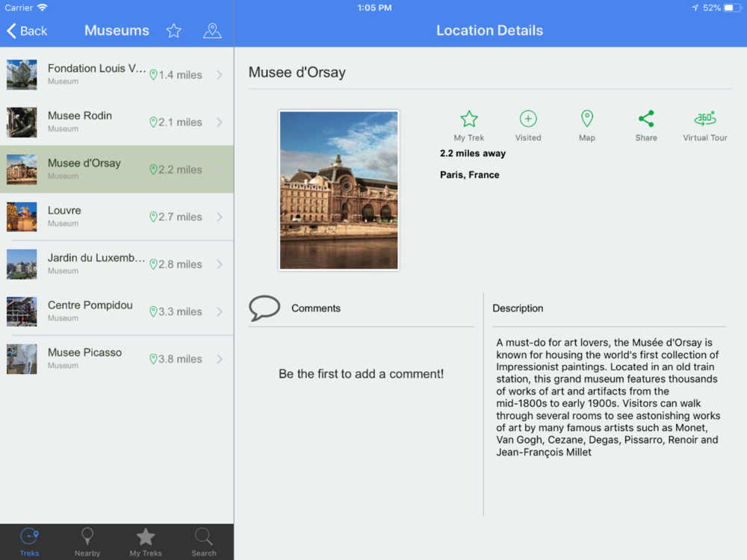Screen dimensions: 747x560
Task: Open chevron on Centre Pompidou row
Action: coord(220,311)
